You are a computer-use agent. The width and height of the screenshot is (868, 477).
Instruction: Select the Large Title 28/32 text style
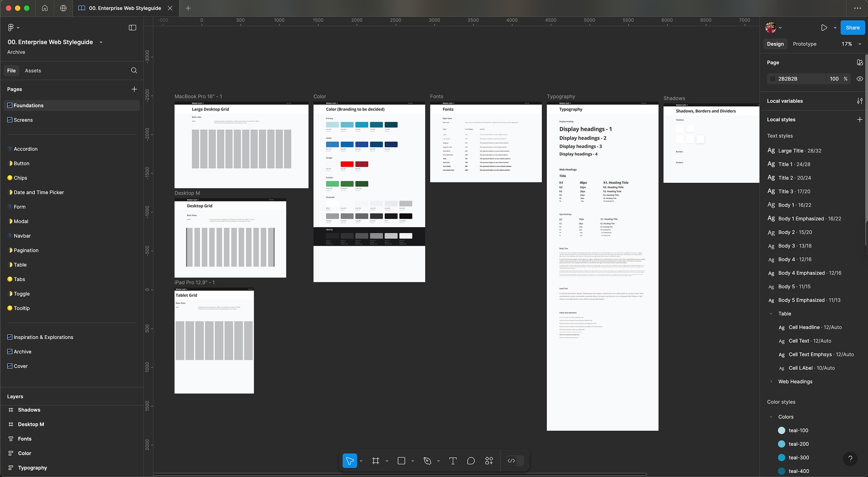click(x=800, y=151)
